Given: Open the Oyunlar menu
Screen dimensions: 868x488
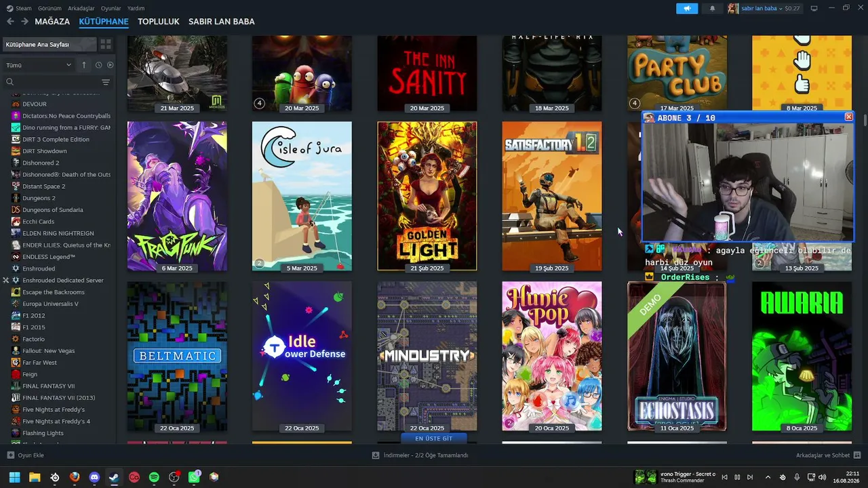Looking at the screenshot, I should coord(111,8).
